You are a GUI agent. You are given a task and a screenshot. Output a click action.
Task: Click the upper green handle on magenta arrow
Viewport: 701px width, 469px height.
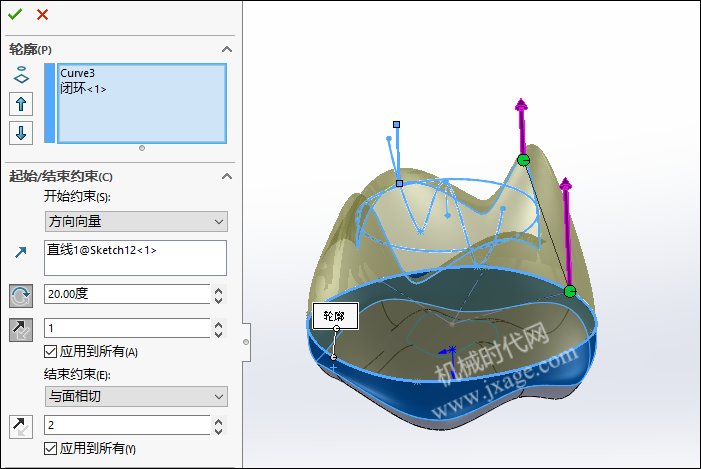pos(524,160)
